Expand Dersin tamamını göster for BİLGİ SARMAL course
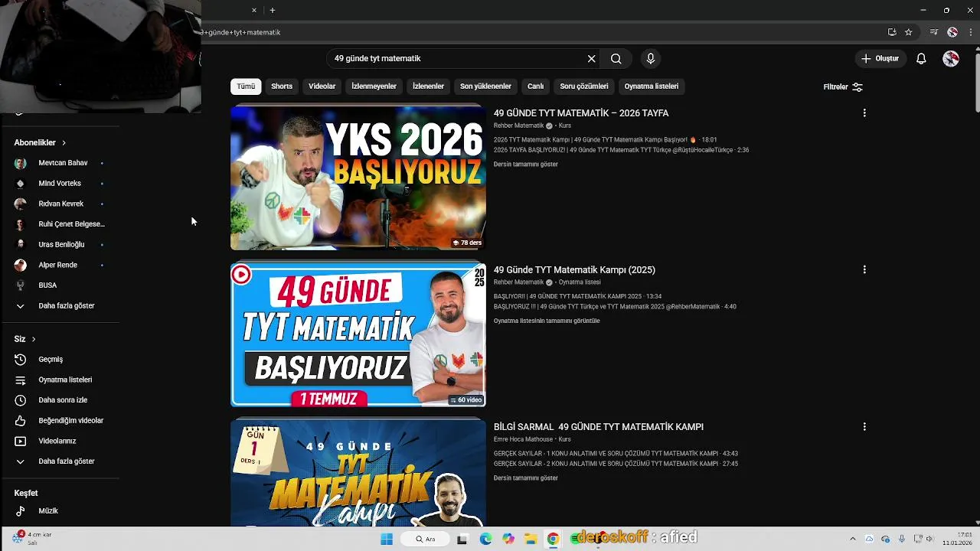 (526, 478)
